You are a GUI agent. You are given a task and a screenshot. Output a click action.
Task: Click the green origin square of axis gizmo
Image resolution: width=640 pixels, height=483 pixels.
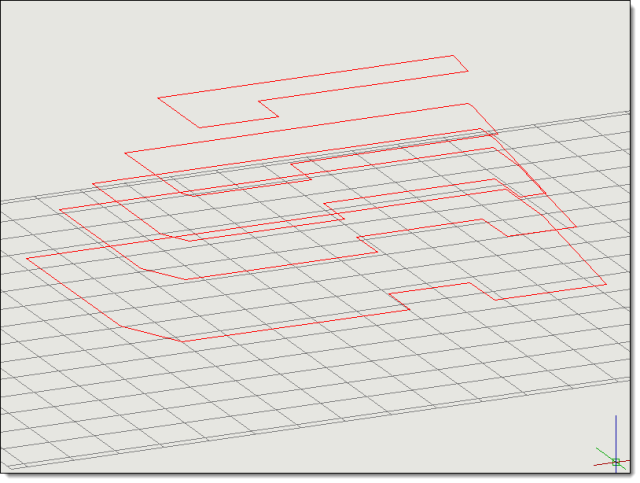click(616, 462)
